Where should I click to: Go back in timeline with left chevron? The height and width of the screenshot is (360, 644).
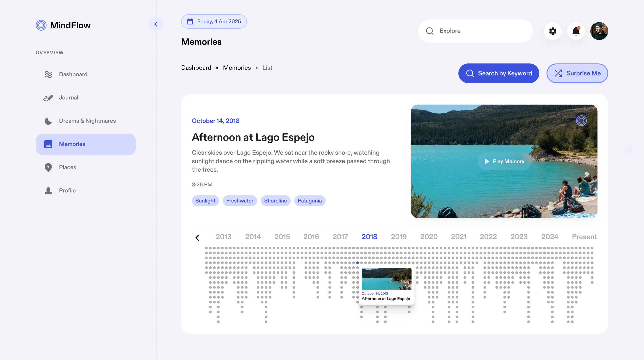click(x=197, y=238)
